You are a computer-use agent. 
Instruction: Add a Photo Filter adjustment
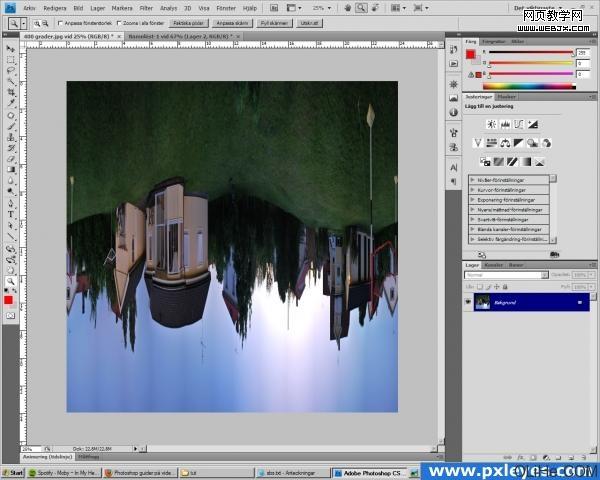[x=532, y=143]
